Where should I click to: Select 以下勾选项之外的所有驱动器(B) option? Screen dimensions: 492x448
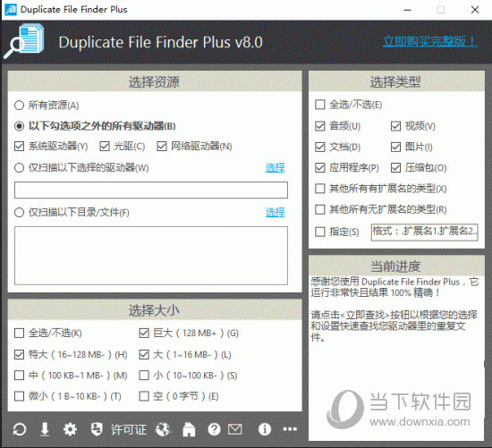(x=19, y=126)
